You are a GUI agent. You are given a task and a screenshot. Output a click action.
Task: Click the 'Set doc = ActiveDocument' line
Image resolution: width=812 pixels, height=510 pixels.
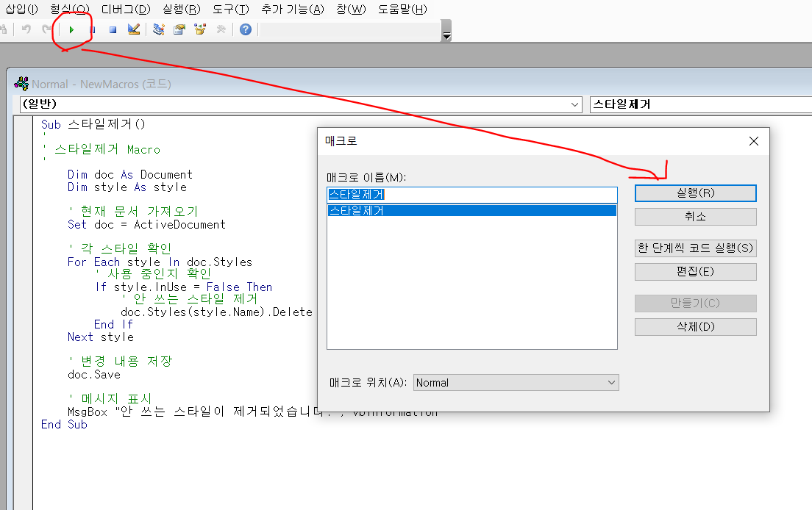(x=146, y=224)
